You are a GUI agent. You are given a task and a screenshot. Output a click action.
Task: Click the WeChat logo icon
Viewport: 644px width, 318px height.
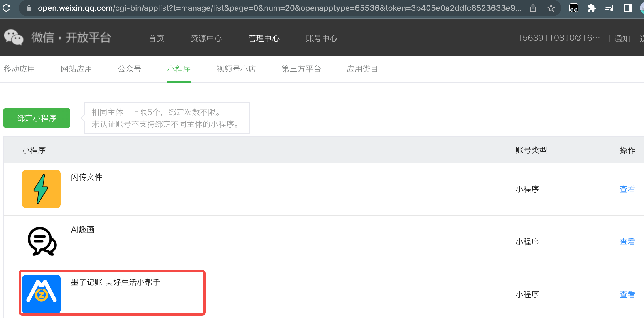point(13,37)
